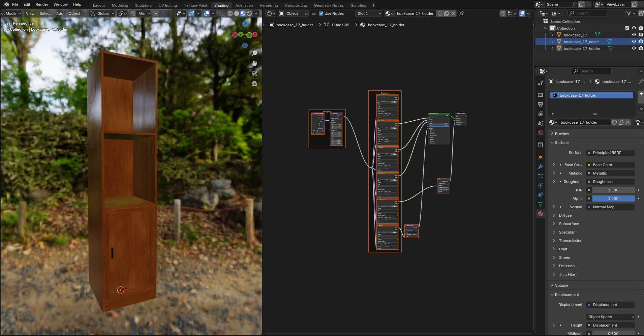The height and width of the screenshot is (336, 644).
Task: Open the Render menu
Action: pos(42,4)
